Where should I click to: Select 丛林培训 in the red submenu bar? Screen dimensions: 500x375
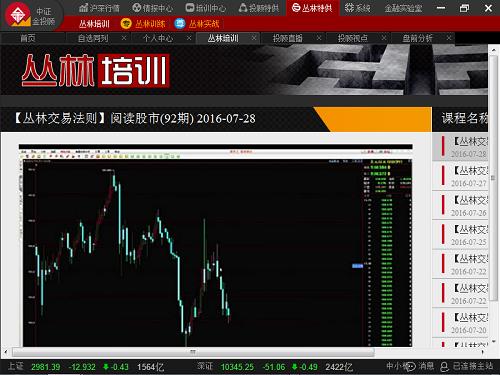[94, 24]
